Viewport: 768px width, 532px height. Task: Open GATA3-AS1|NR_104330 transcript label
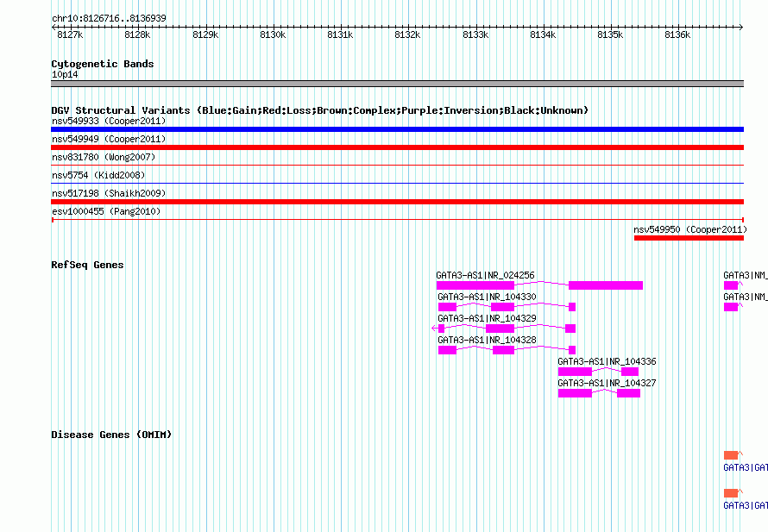487,297
